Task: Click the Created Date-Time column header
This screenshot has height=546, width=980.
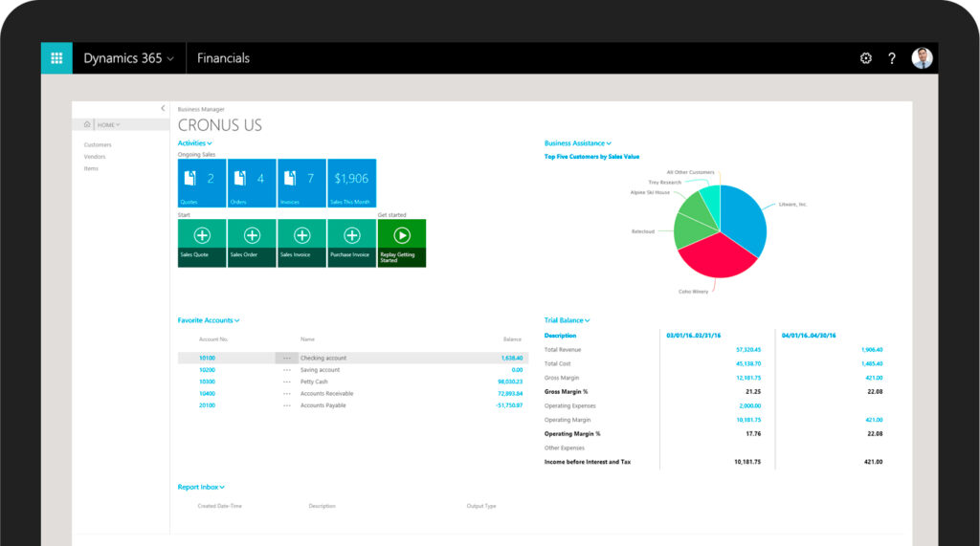Action: click(219, 506)
